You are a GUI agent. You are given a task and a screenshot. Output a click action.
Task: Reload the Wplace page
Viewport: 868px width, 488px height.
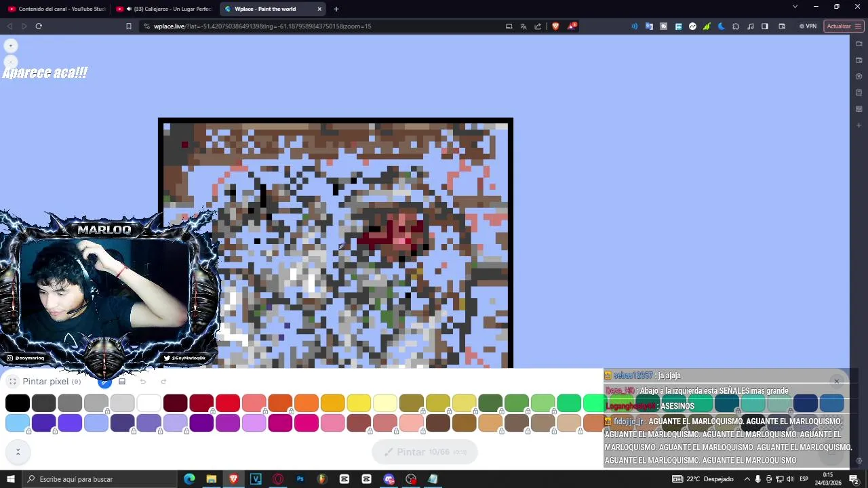click(39, 26)
